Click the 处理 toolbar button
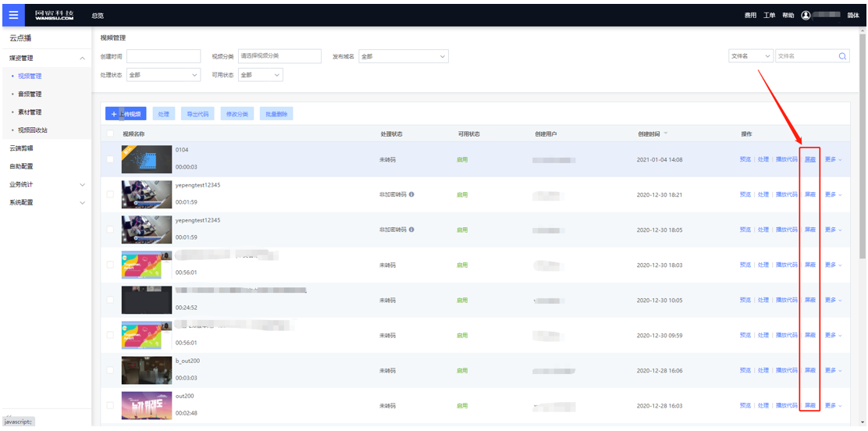 (x=163, y=113)
